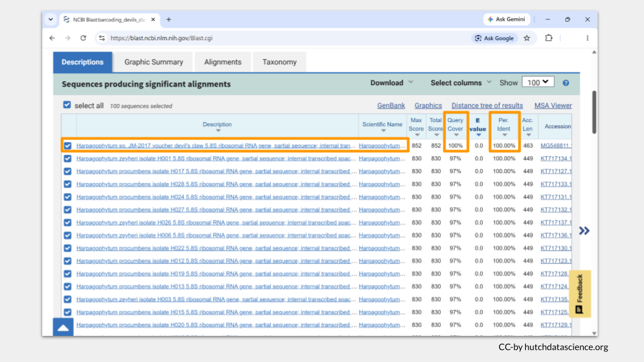Uncheck the procumbens isolate H024 row checkbox
This screenshot has width=644, height=362.
68,197
